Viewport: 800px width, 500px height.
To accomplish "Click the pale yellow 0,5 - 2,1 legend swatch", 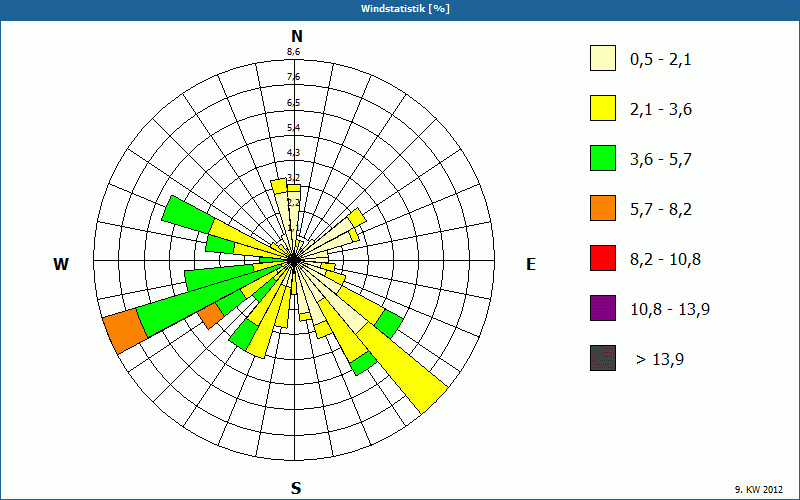I will coord(603,58).
